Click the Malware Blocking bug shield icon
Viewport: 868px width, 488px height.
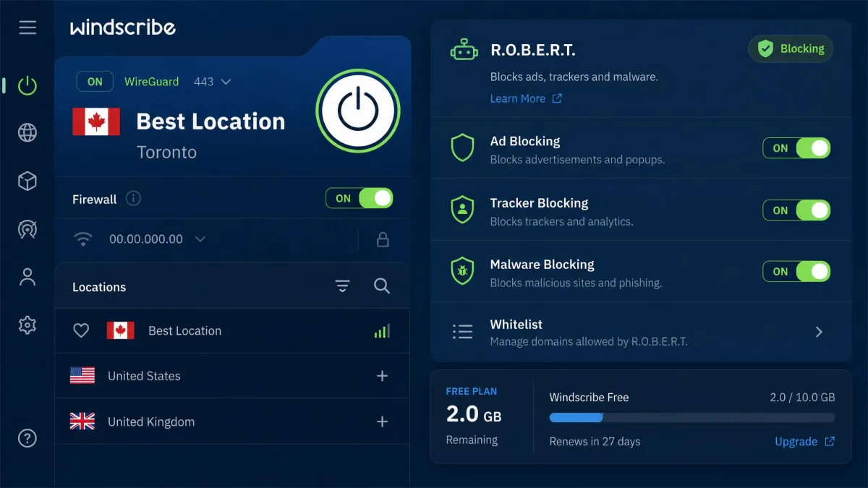[462, 271]
